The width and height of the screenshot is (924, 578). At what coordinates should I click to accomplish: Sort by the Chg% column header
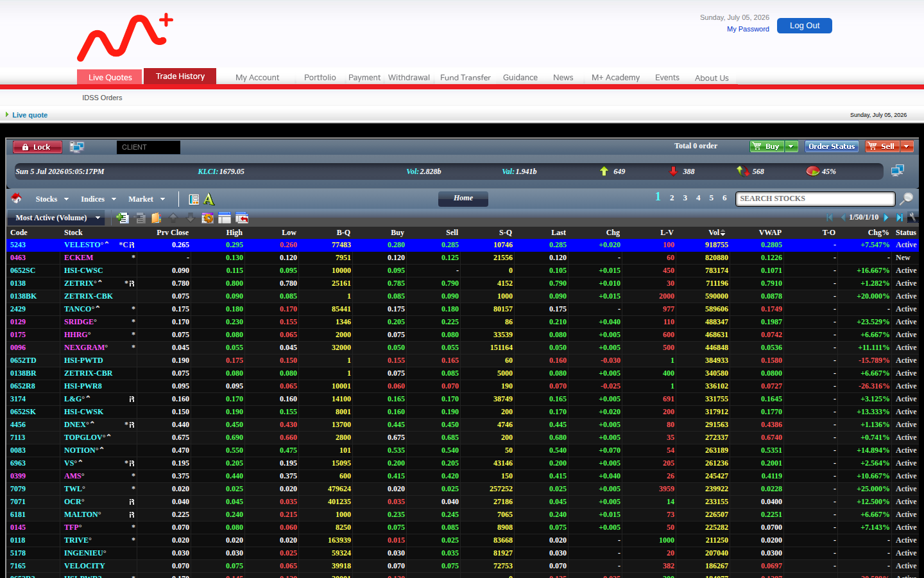point(878,232)
